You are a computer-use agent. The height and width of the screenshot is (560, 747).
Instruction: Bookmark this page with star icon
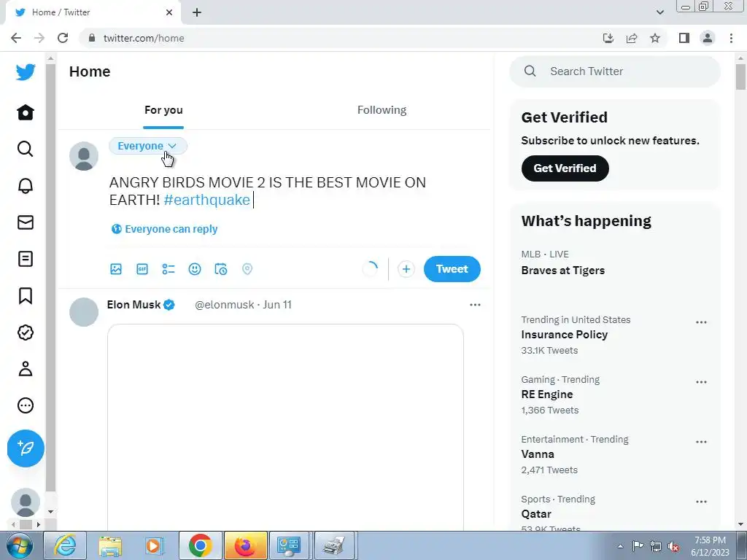(x=655, y=38)
